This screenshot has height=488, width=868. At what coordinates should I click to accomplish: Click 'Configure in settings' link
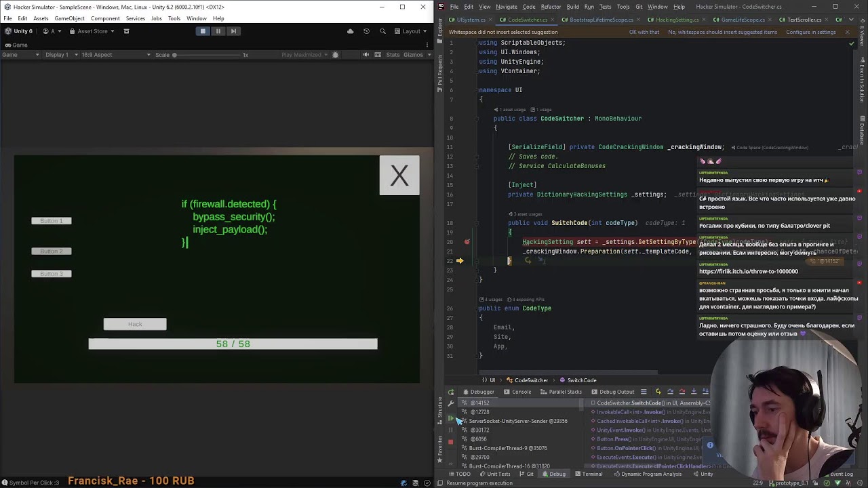(810, 32)
